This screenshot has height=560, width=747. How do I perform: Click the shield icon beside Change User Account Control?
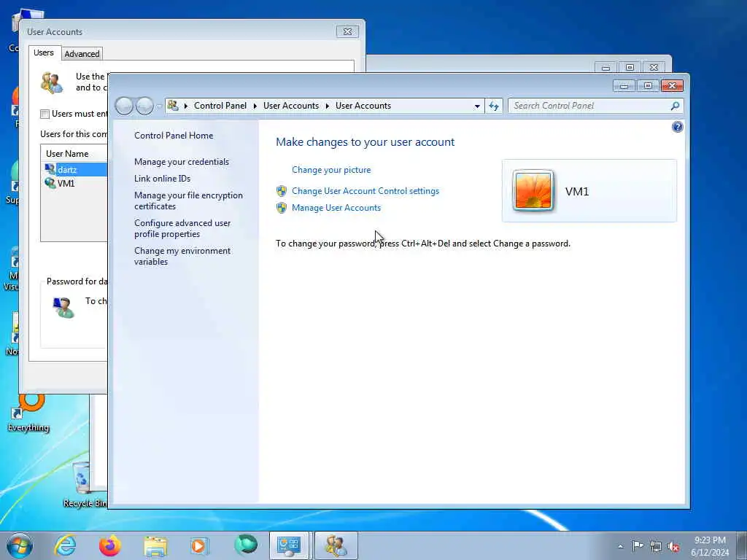coord(282,191)
